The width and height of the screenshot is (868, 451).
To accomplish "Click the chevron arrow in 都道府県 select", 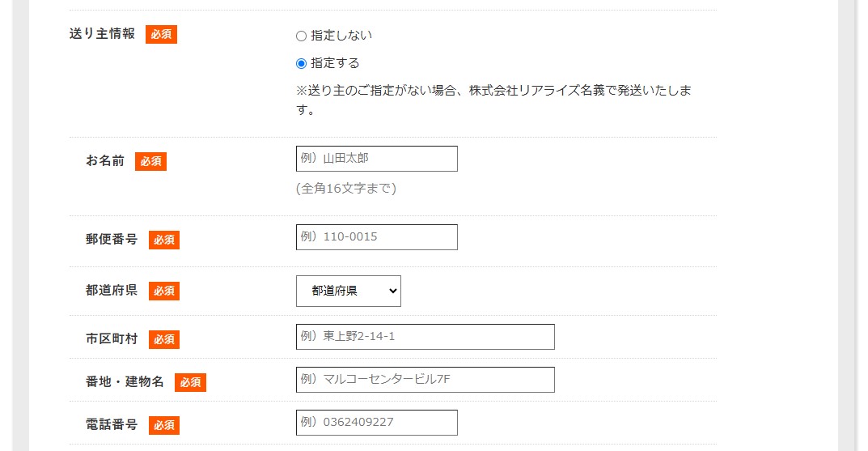I will (393, 291).
